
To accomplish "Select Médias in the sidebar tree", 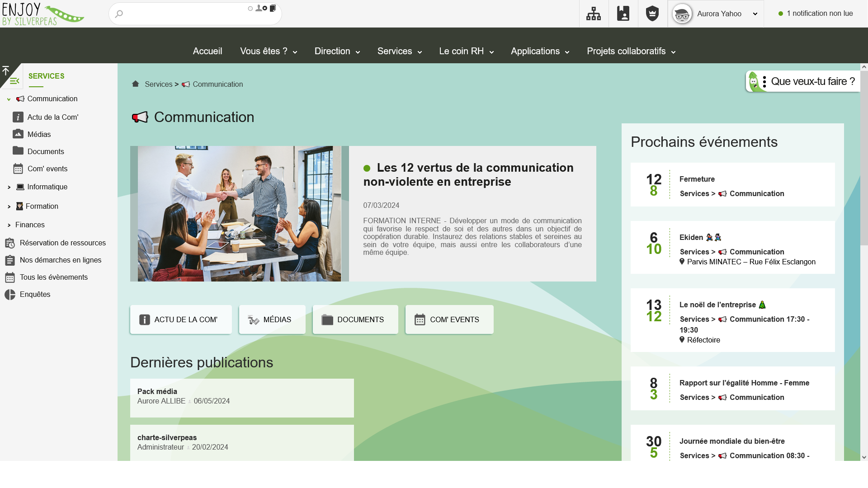I will pyautogui.click(x=39, y=134).
